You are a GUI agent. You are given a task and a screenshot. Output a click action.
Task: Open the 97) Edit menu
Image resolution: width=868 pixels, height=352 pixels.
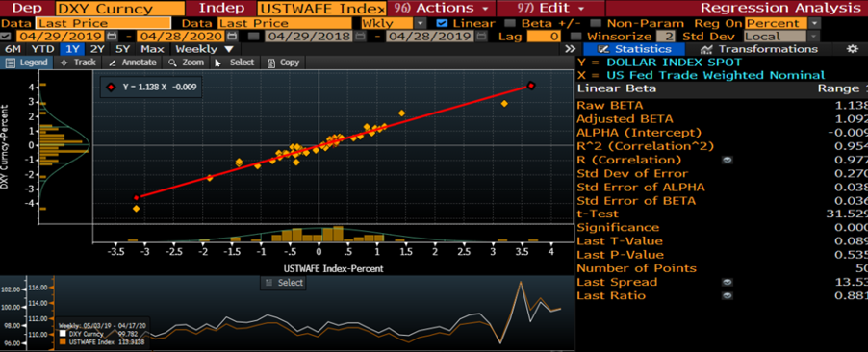(550, 8)
